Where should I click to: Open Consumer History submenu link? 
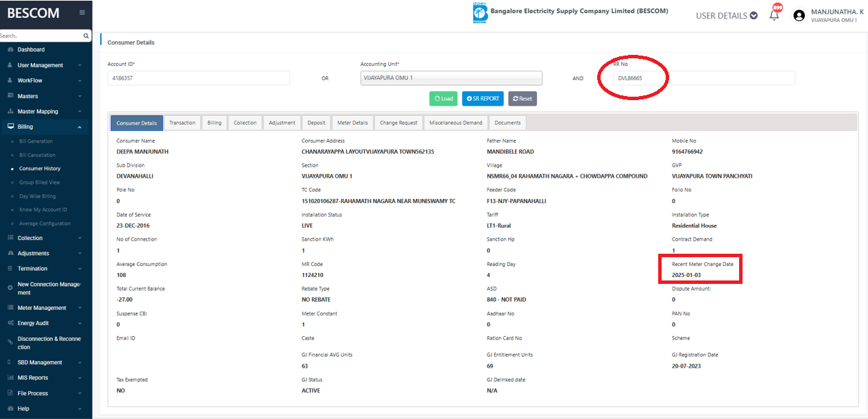(40, 169)
